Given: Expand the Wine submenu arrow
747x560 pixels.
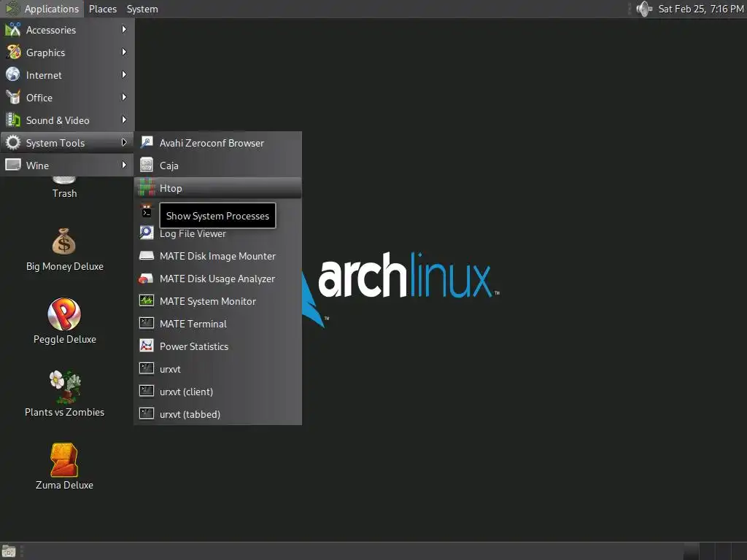Looking at the screenshot, I should [x=124, y=165].
